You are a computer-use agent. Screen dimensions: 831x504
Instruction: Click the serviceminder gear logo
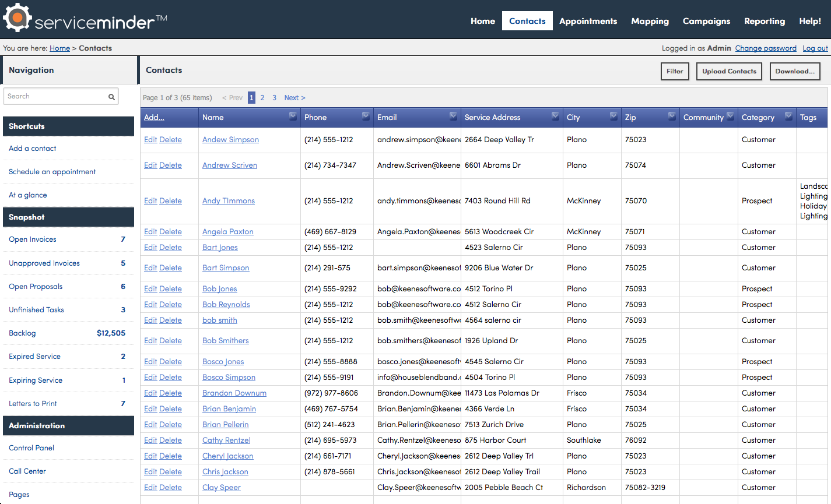click(x=17, y=18)
